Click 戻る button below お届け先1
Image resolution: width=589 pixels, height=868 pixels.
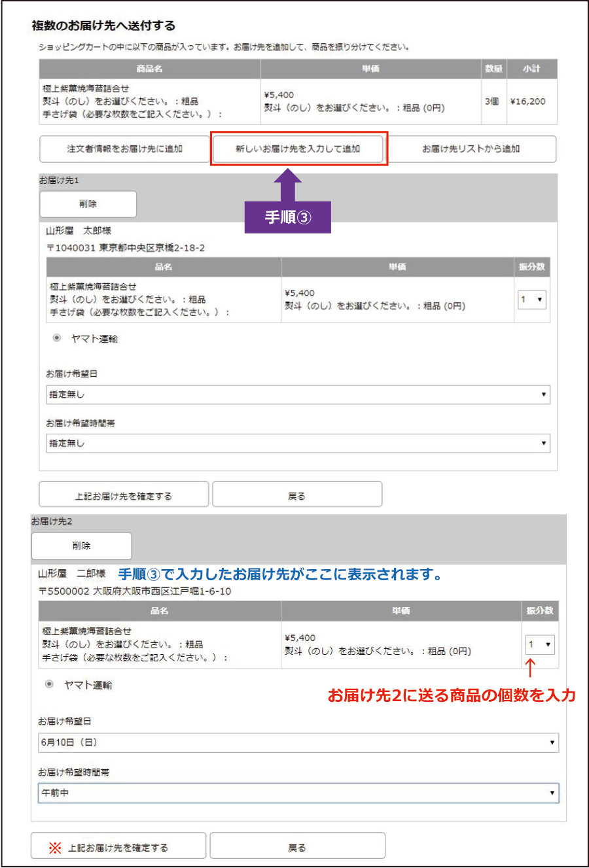pyautogui.click(x=297, y=495)
